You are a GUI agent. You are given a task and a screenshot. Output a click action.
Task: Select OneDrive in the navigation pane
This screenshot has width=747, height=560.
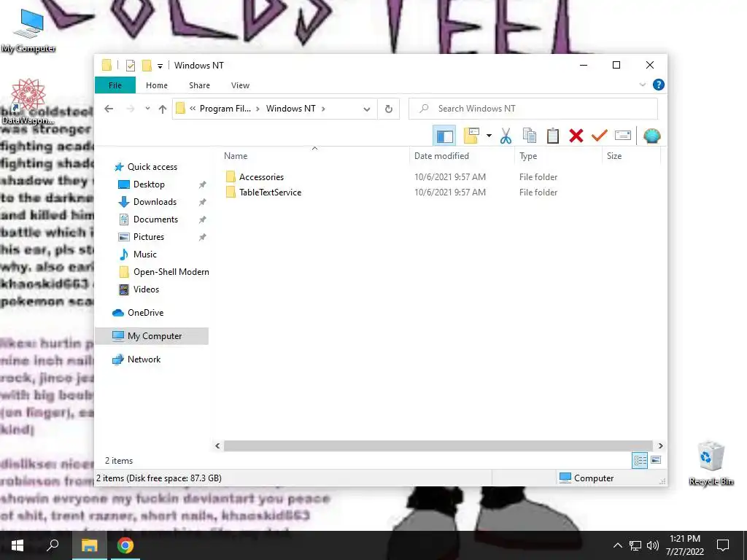click(145, 313)
